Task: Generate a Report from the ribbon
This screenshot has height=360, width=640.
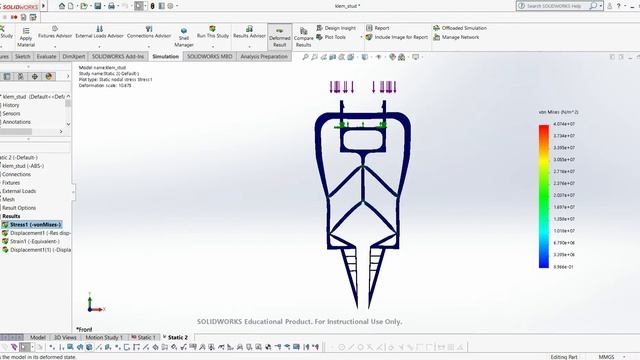Action: pyautogui.click(x=378, y=28)
